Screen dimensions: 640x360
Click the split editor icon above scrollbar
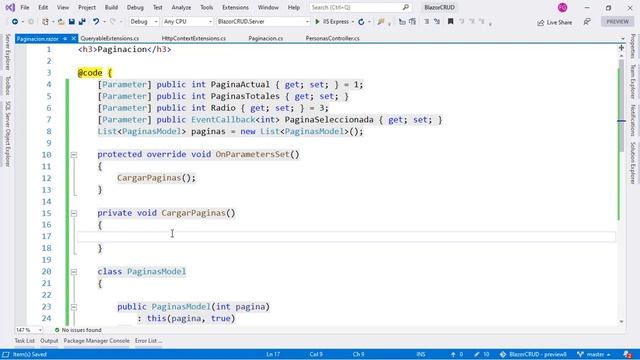pos(621,48)
